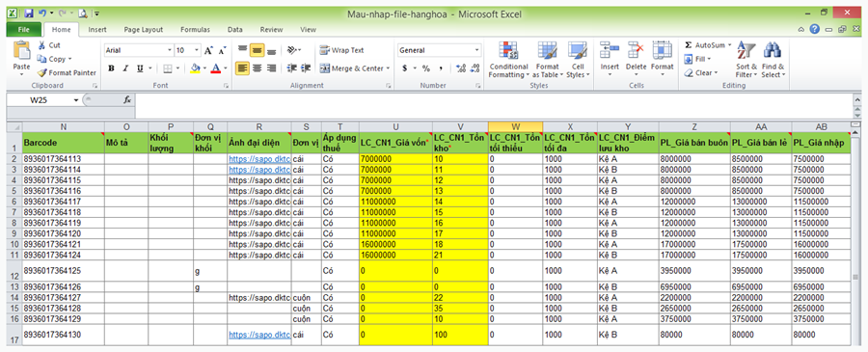868x352 pixels.
Task: Switch to the Formulas tab
Action: coord(195,30)
